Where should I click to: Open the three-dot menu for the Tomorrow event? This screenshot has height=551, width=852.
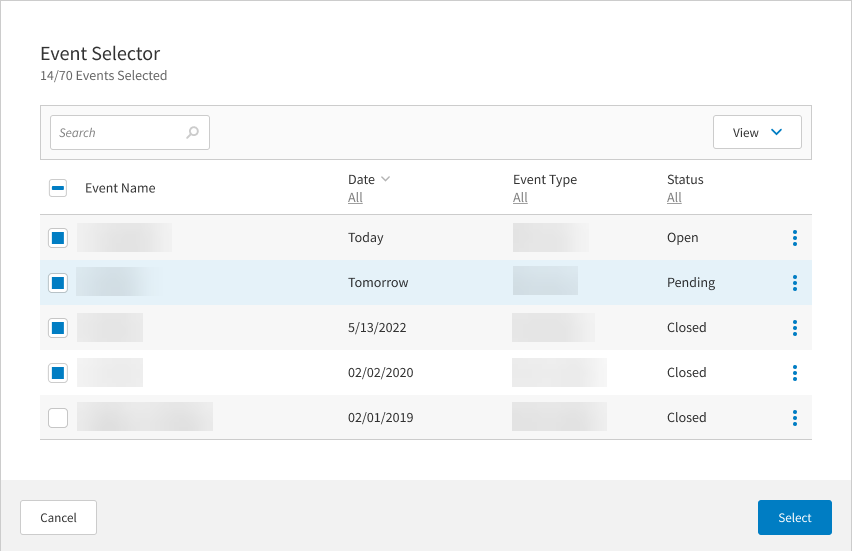coord(794,283)
